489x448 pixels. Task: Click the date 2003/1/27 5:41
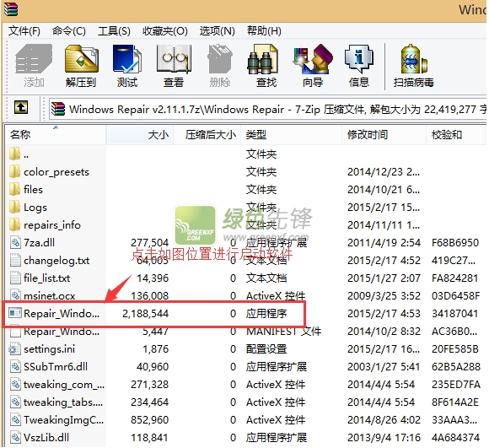[384, 366]
